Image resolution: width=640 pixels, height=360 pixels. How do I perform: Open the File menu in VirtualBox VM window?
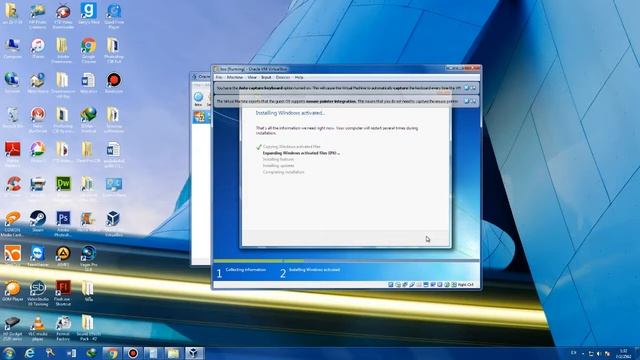click(219, 77)
